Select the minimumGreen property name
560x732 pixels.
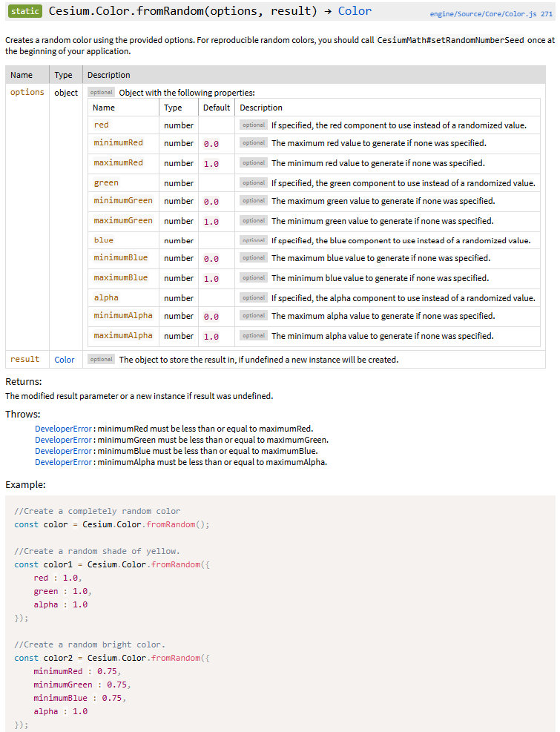(x=123, y=200)
